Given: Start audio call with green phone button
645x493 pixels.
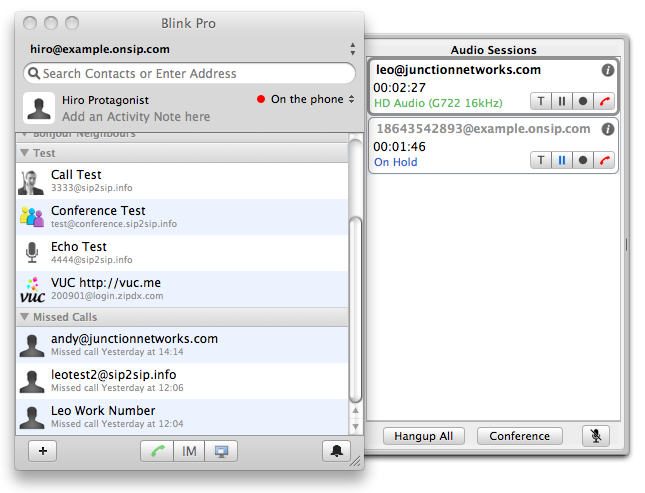Looking at the screenshot, I should (157, 451).
